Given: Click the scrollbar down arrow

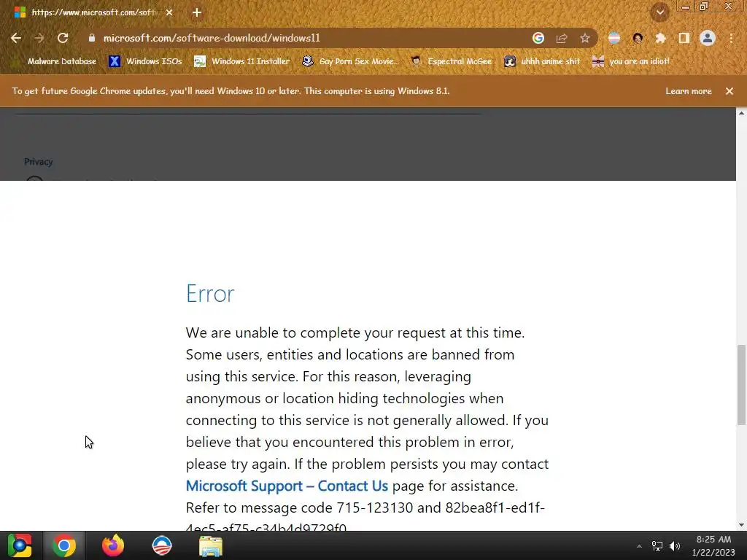Looking at the screenshot, I should click(x=741, y=525).
